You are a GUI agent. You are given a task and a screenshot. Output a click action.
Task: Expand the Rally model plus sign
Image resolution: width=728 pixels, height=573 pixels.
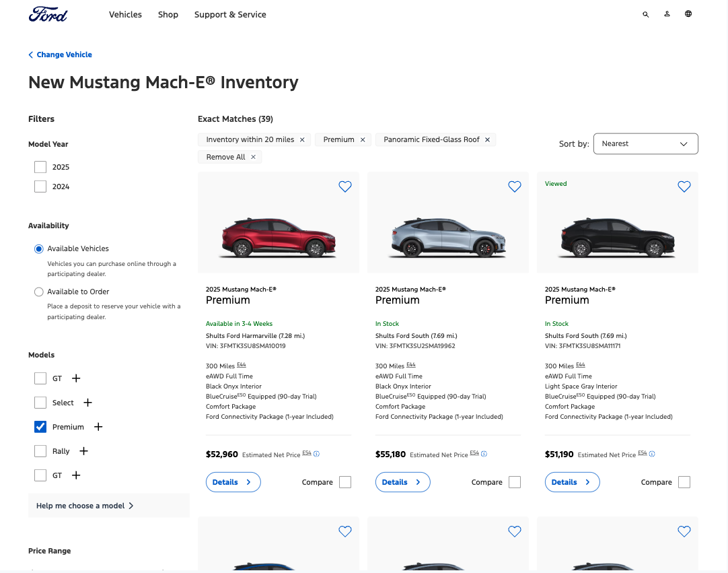[83, 450]
